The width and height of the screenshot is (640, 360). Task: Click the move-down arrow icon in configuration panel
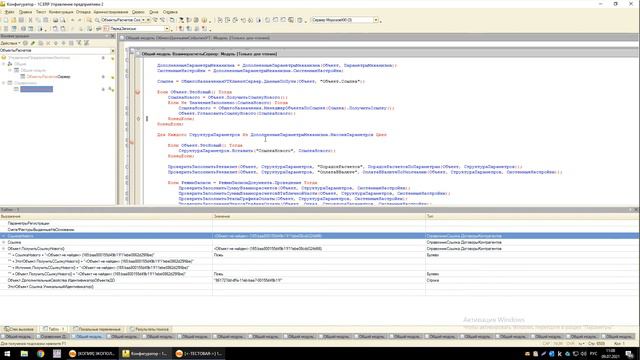(63, 43)
